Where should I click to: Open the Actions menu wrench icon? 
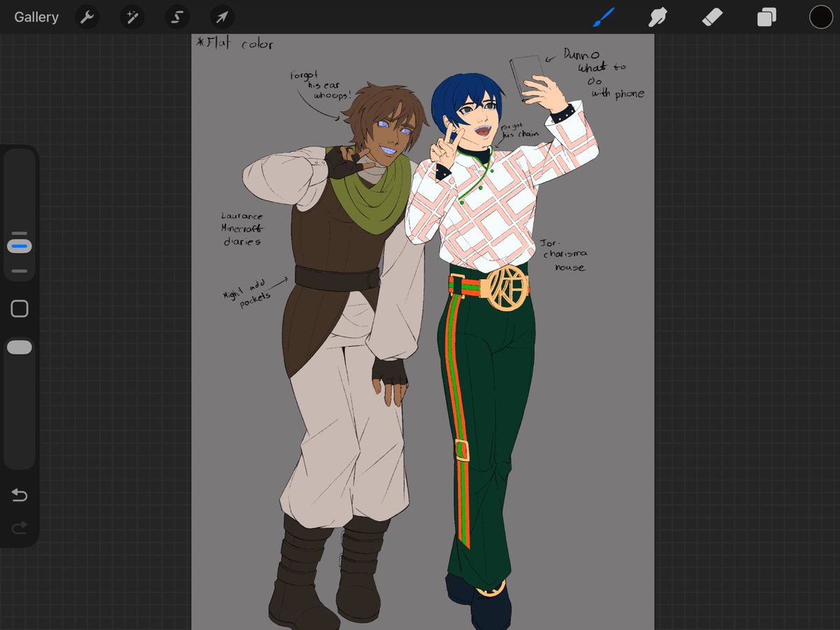[x=87, y=17]
